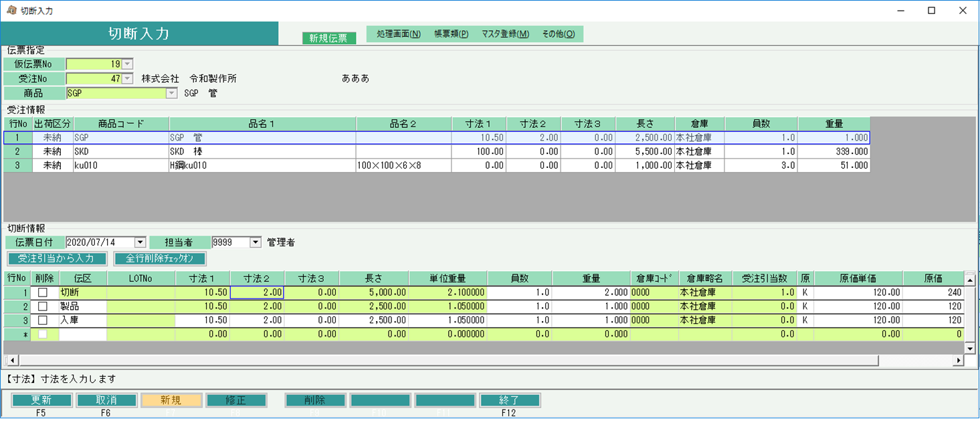Click the 受注引当から入力 button
This screenshot has width=980, height=421.
click(x=56, y=258)
